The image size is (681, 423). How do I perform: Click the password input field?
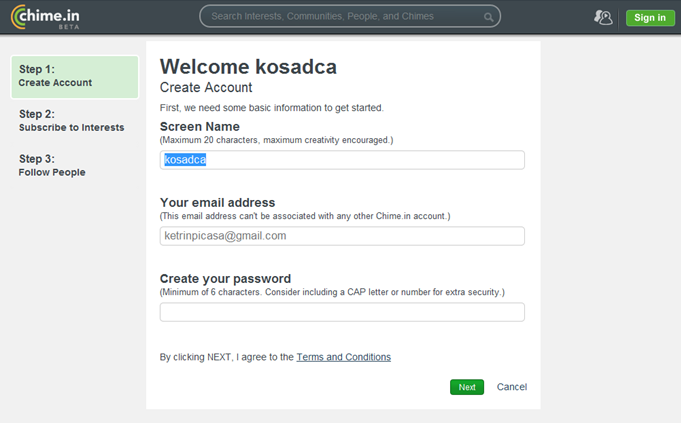pyautogui.click(x=342, y=312)
